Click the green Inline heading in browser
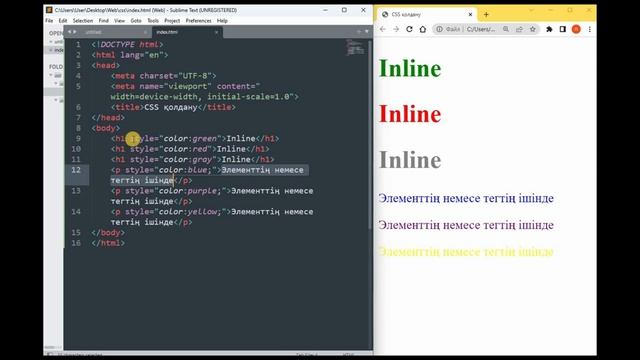 click(410, 68)
